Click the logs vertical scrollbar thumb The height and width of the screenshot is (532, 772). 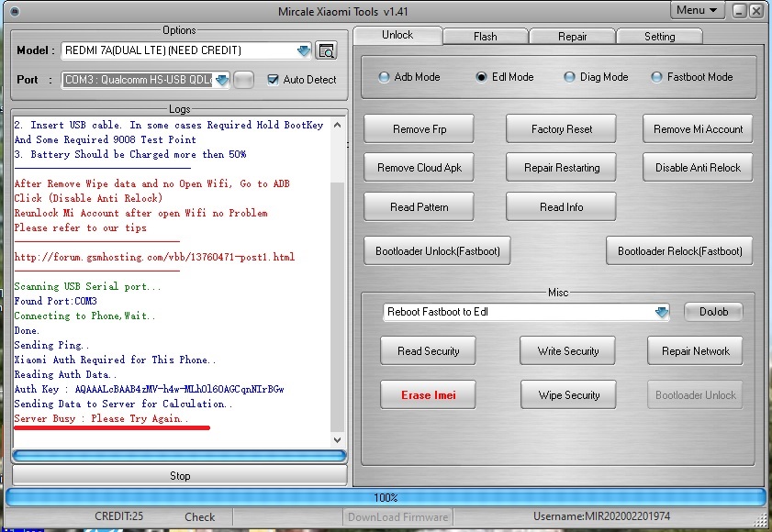click(337, 307)
